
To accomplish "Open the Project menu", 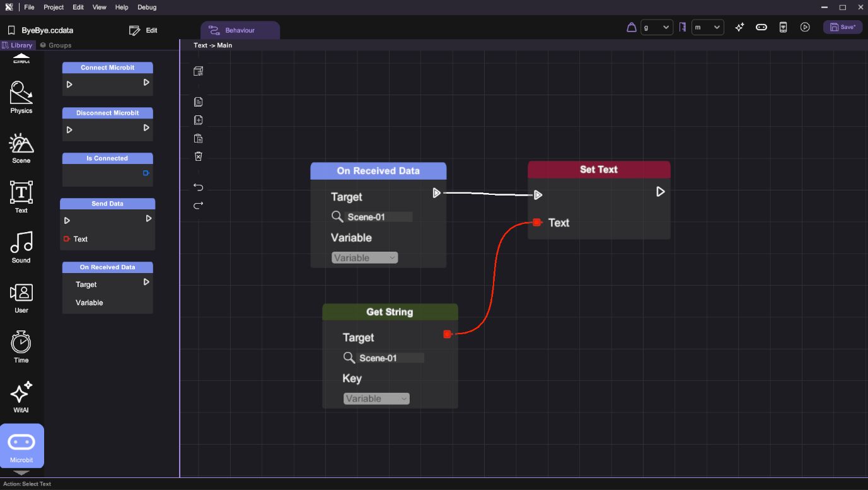I will pyautogui.click(x=54, y=7).
